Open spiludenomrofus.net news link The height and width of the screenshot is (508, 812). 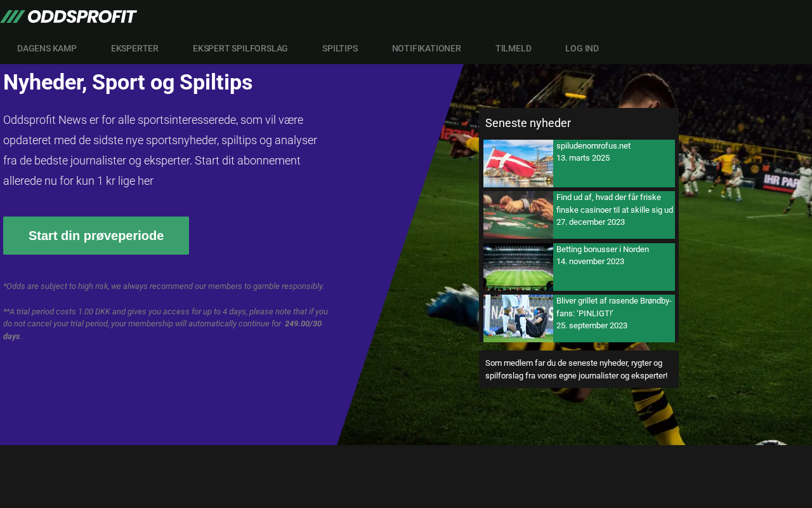click(593, 145)
